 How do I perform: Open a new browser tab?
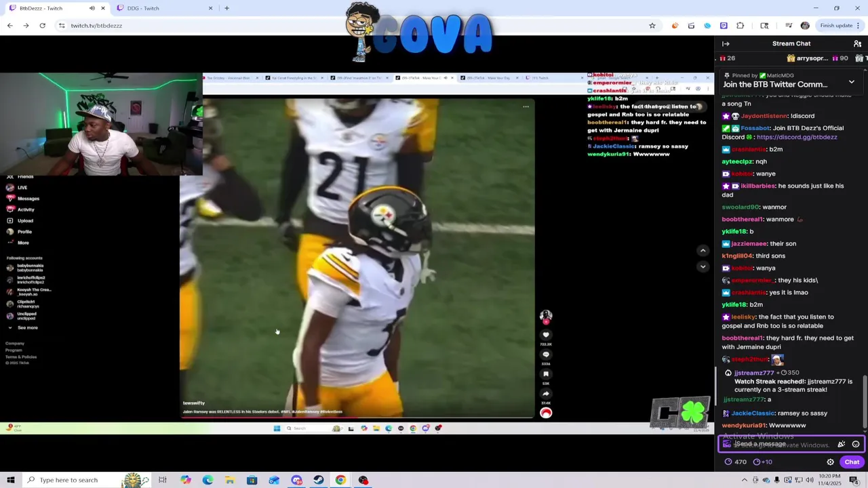226,8
